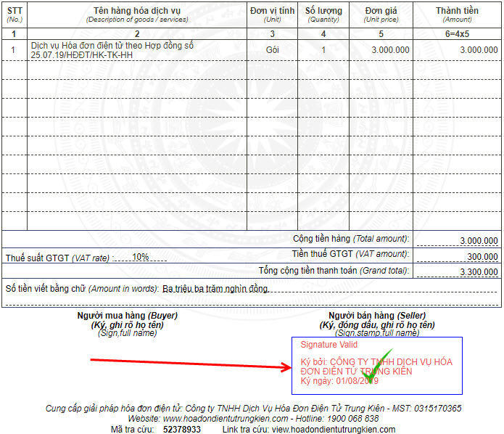Open the view.hoadondientutrungkien.com lookup link

coord(334,430)
